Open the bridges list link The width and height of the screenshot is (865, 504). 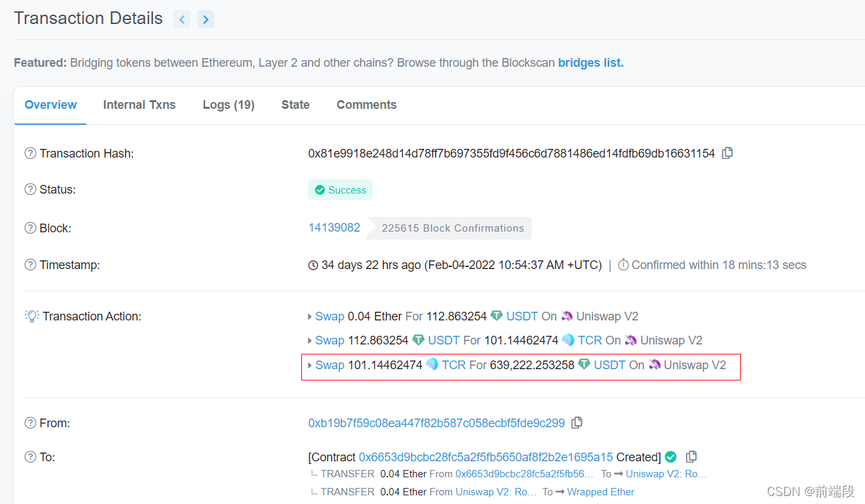pyautogui.click(x=591, y=63)
